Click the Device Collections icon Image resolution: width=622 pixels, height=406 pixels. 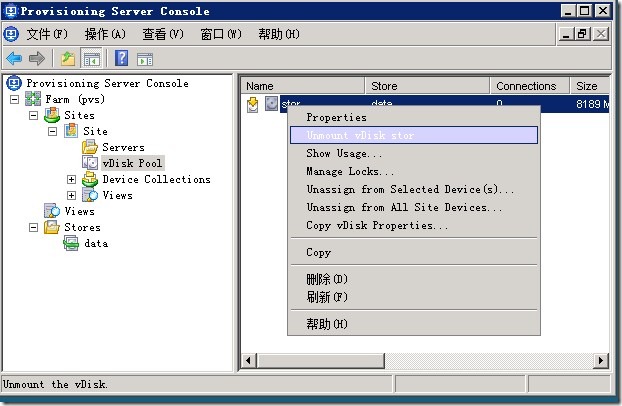[90, 179]
